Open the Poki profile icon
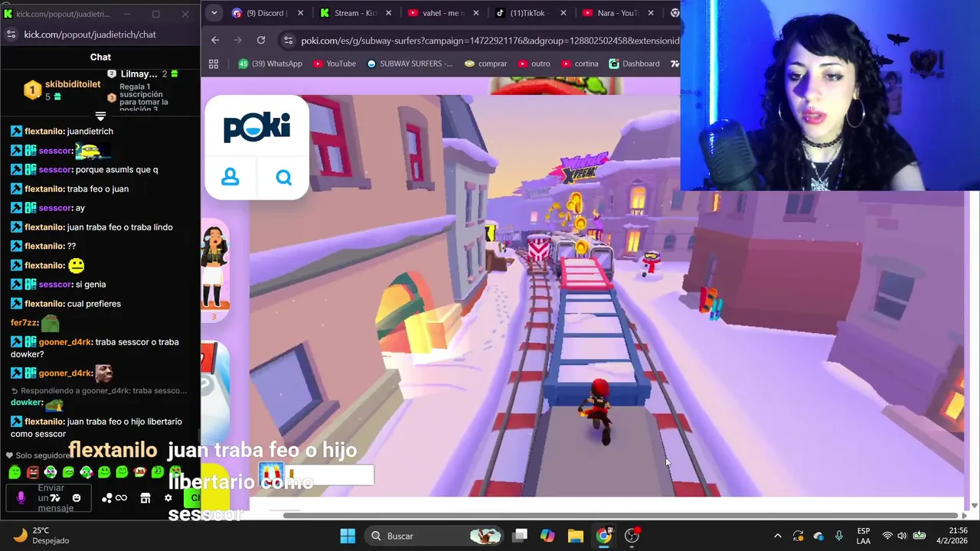The width and height of the screenshot is (980, 551). 230,178
